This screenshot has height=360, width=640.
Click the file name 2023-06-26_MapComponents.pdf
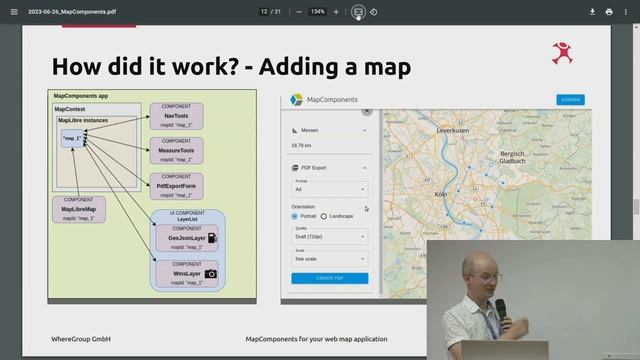coord(72,12)
